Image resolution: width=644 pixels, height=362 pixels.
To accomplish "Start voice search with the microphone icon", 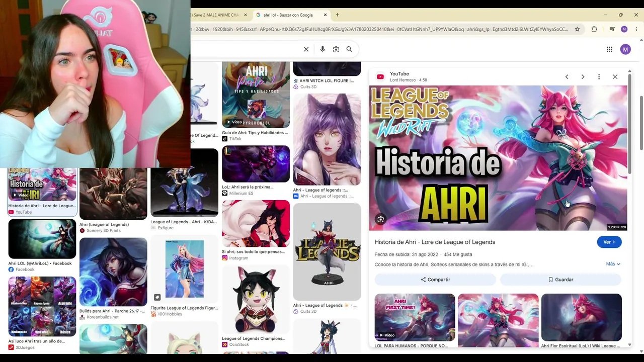I will [x=323, y=49].
